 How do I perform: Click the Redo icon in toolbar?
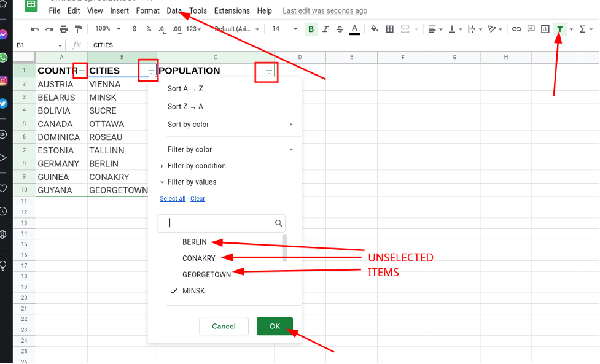tap(49, 29)
